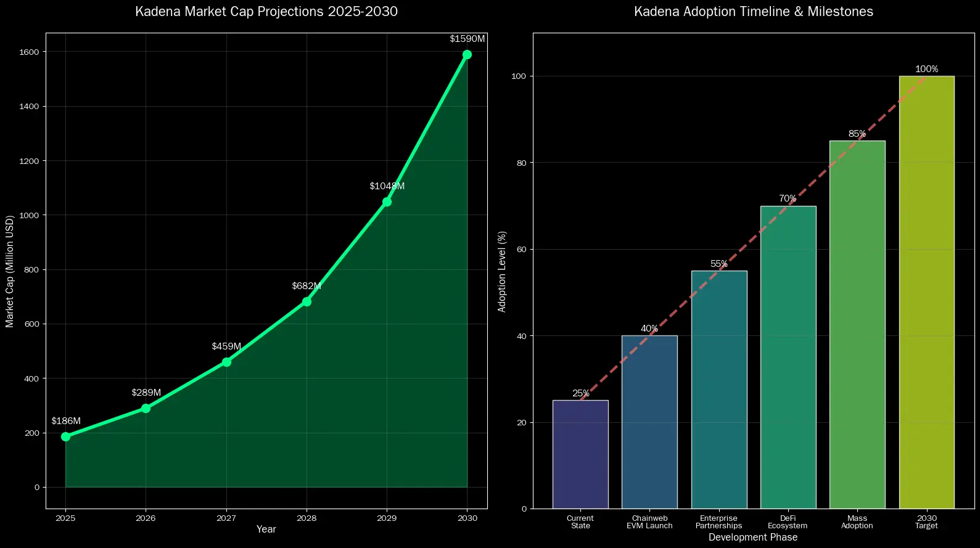The image size is (980, 548).
Task: Click the Development Phase axis label
Action: pos(753,537)
